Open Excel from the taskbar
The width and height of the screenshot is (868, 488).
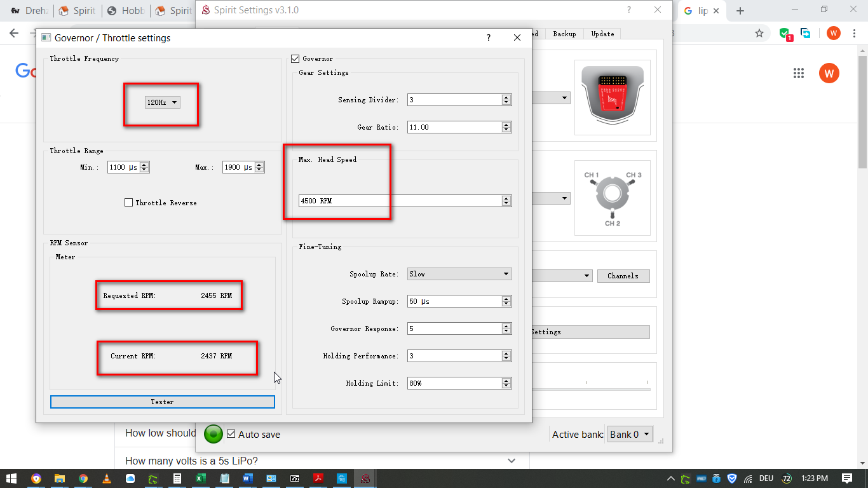click(x=199, y=478)
